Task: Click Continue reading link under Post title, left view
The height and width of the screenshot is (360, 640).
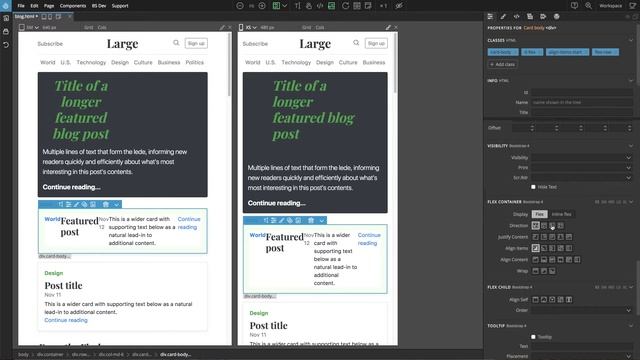Action: [66, 320]
